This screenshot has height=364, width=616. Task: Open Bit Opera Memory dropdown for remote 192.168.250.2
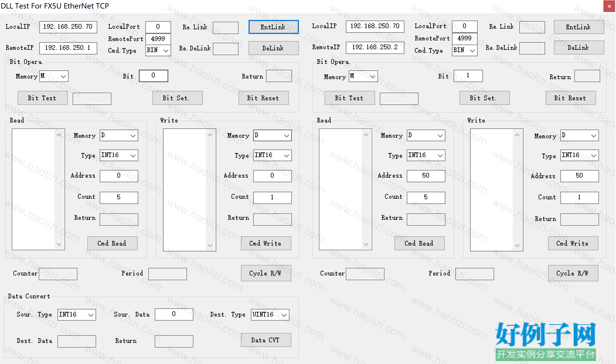click(363, 76)
